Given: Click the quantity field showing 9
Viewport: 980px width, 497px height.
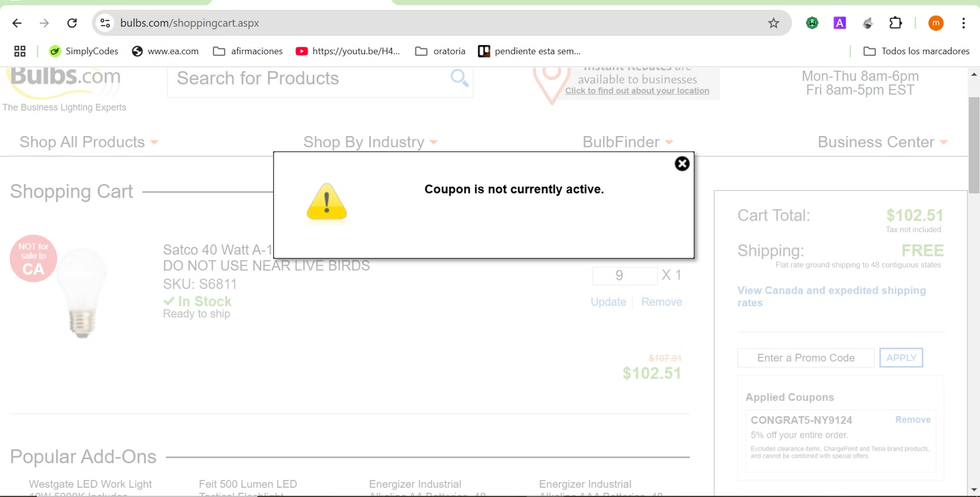Looking at the screenshot, I should 625,275.
